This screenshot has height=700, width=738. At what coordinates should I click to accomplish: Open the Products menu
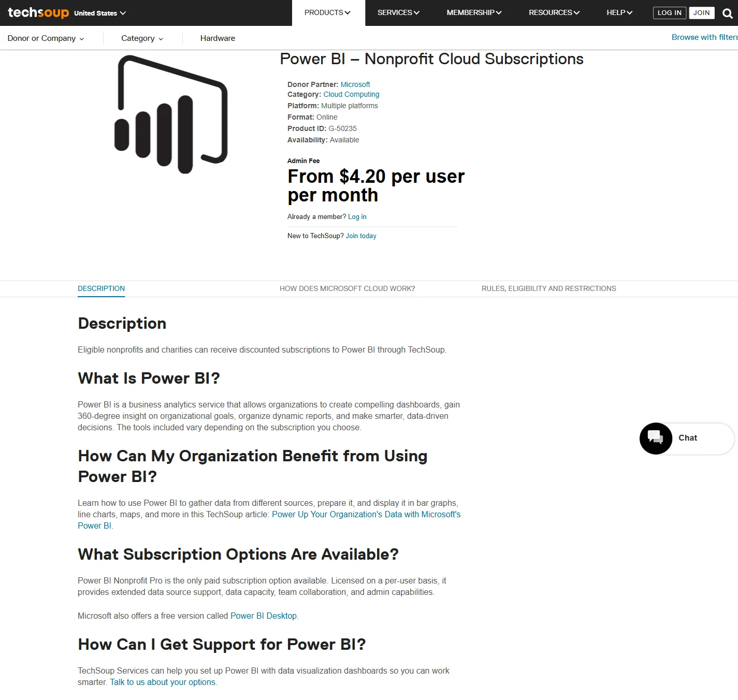pos(328,13)
